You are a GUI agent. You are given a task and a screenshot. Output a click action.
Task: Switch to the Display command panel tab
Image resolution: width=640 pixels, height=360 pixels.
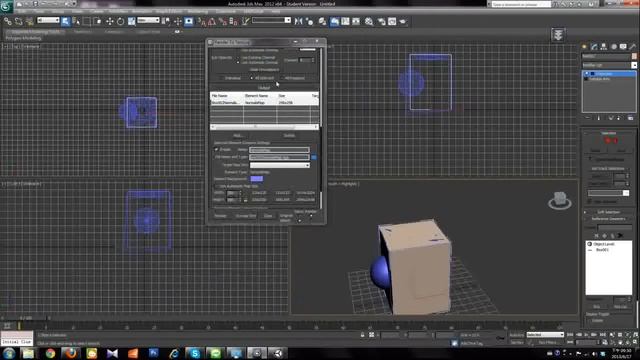click(623, 47)
